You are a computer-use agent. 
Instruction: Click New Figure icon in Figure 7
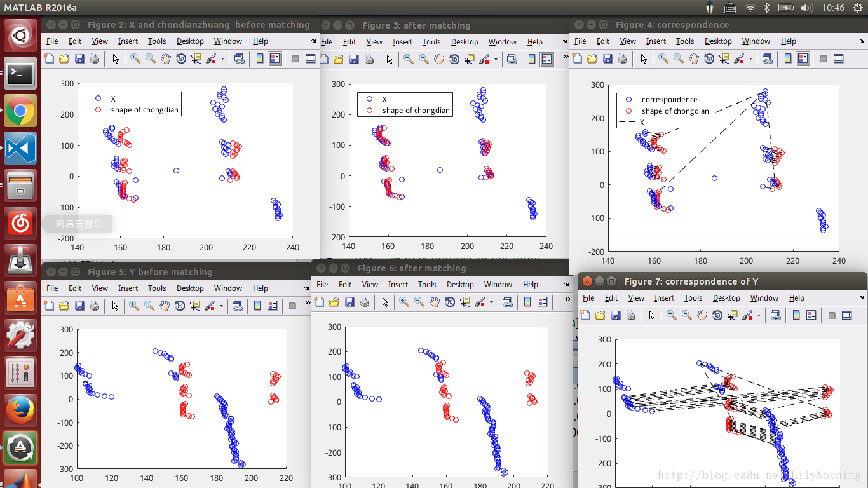585,315
